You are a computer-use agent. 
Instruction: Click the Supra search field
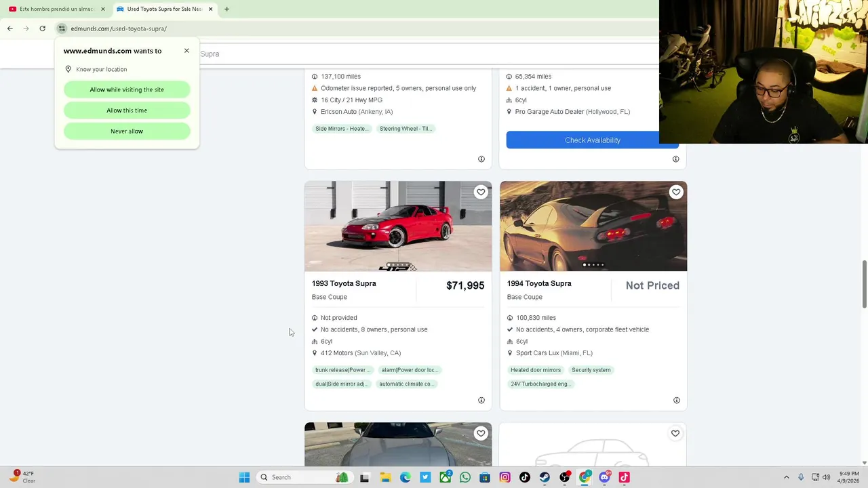coord(427,54)
